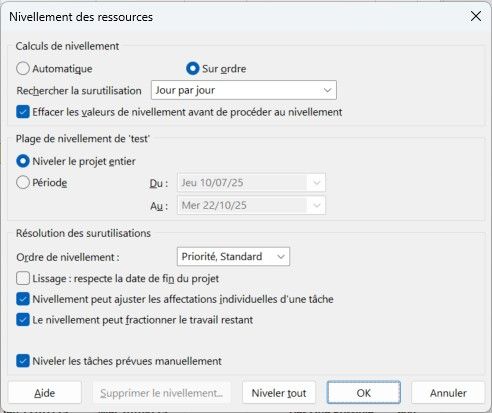The image size is (492, 413).
Task: Expand the Au date picker arrow
Action: pyautogui.click(x=316, y=205)
